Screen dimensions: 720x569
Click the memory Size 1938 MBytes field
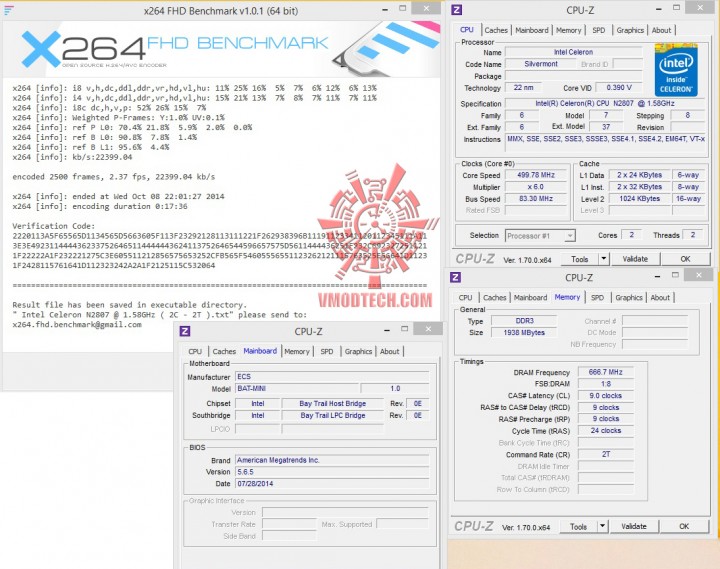pyautogui.click(x=524, y=332)
